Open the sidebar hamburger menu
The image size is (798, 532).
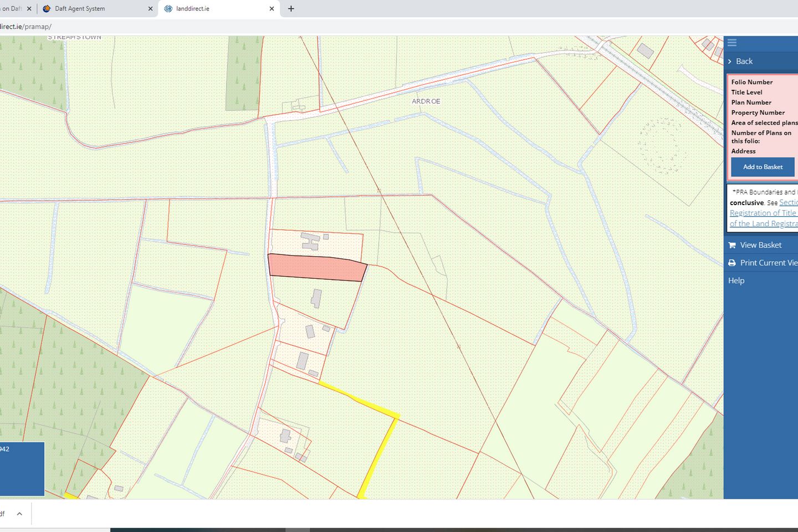pyautogui.click(x=731, y=42)
